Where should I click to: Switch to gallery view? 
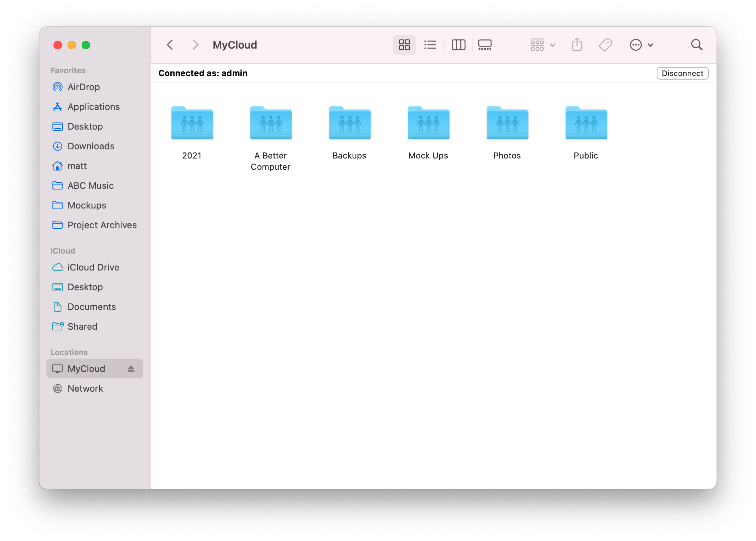click(x=485, y=45)
